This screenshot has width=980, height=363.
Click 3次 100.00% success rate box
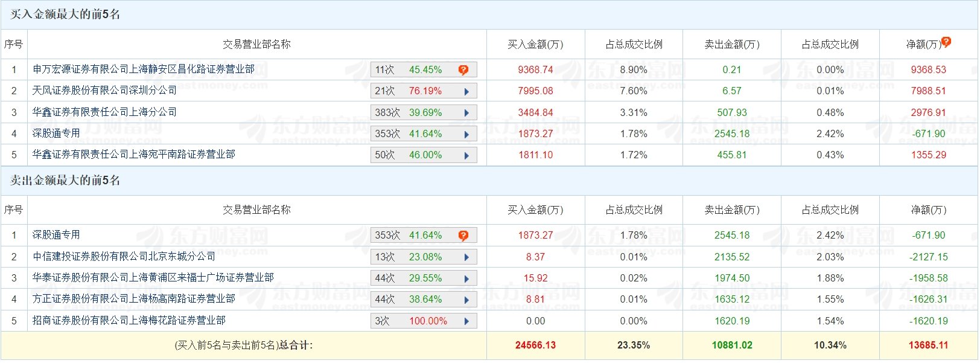click(416, 321)
